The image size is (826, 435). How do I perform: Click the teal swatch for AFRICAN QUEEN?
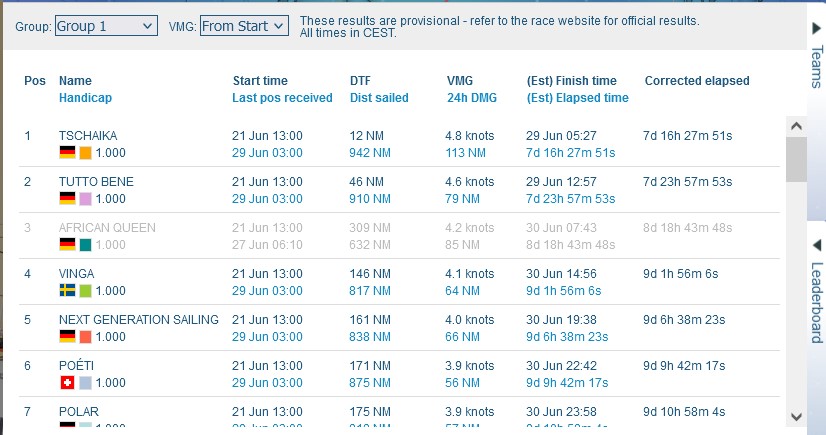click(86, 245)
